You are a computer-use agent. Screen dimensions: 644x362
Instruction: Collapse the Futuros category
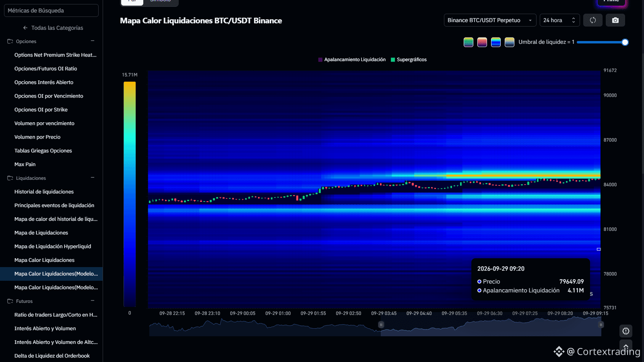coord(93,301)
